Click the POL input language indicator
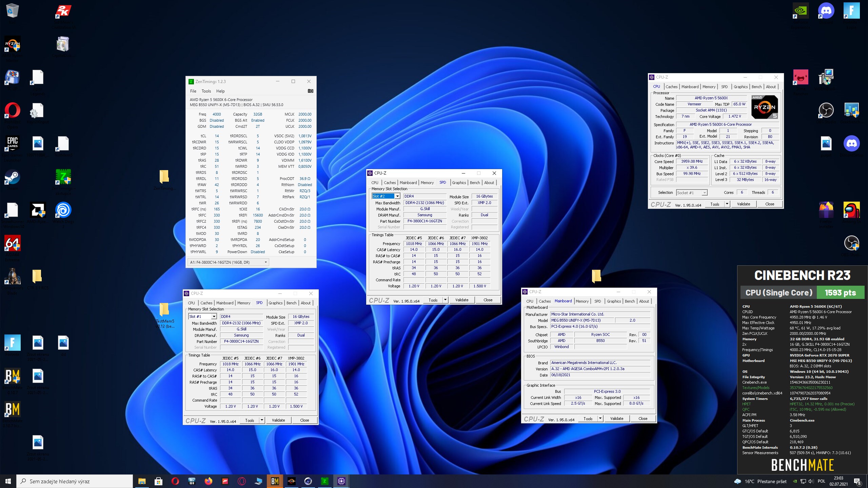Screen dimensions: 868x488 pos(821,481)
